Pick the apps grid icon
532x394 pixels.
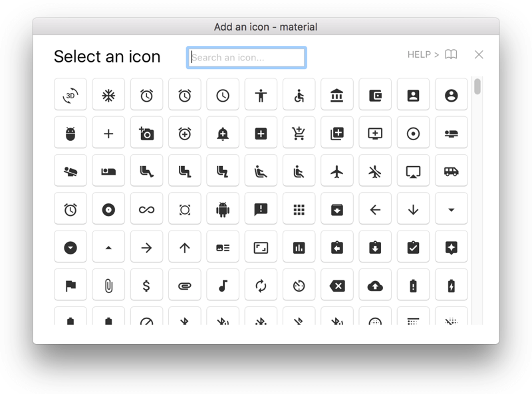click(x=299, y=209)
